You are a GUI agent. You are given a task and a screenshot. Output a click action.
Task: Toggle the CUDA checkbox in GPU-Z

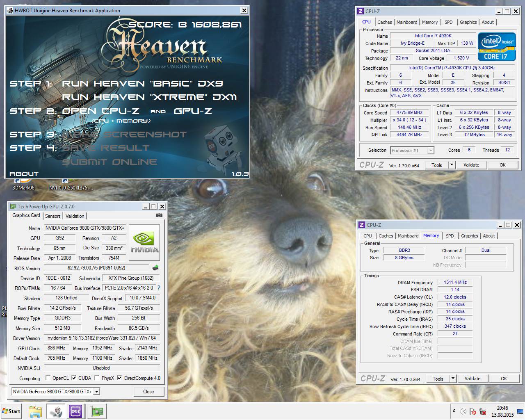pyautogui.click(x=74, y=378)
